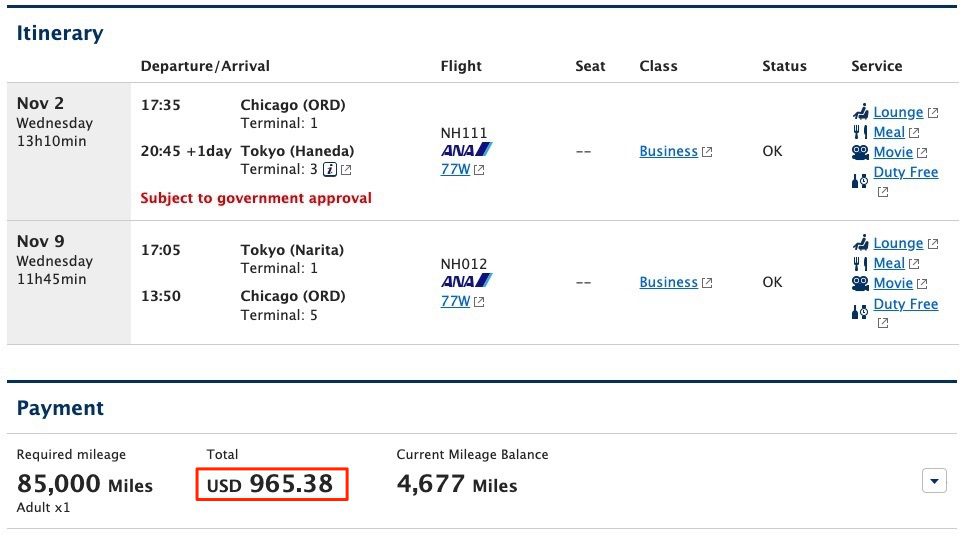Open the 77W aircraft link for NH111

pyautogui.click(x=455, y=169)
